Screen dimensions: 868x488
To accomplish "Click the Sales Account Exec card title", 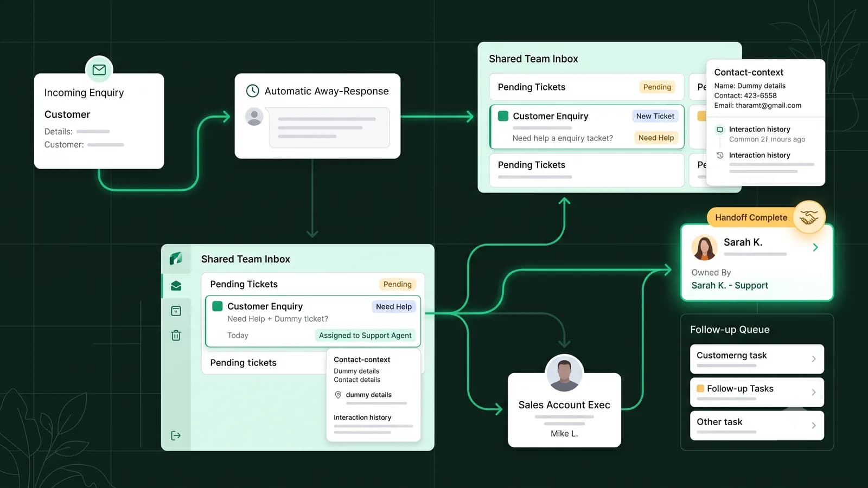I will pyautogui.click(x=564, y=404).
